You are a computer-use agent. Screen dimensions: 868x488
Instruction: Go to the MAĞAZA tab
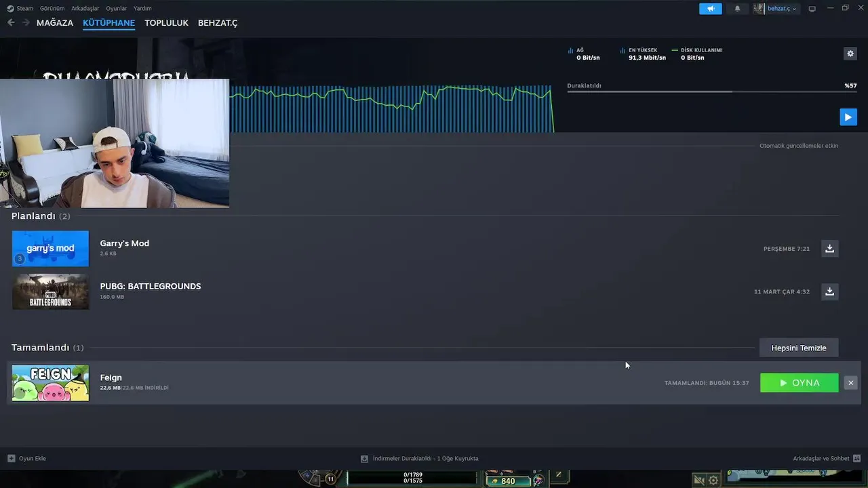(x=55, y=23)
